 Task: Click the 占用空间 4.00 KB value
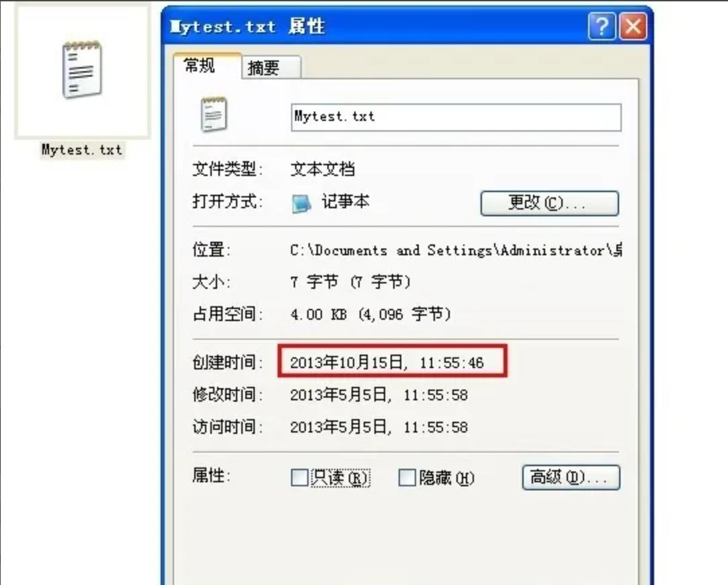[370, 314]
